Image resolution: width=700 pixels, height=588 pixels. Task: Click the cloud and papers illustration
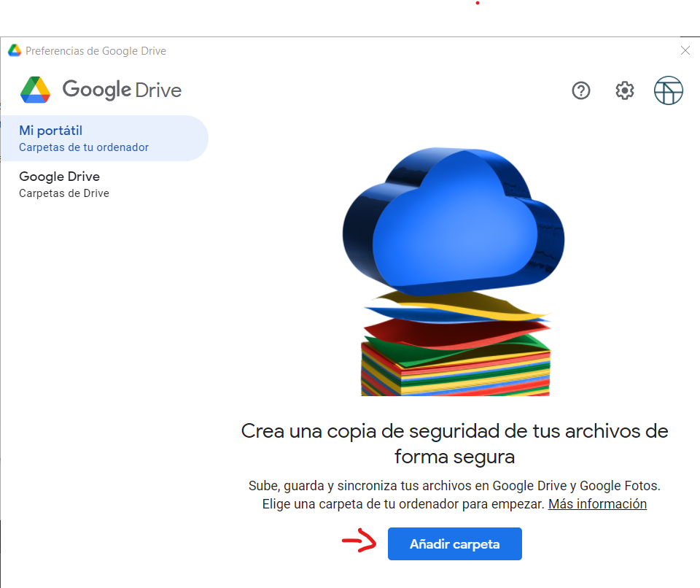[x=454, y=271]
